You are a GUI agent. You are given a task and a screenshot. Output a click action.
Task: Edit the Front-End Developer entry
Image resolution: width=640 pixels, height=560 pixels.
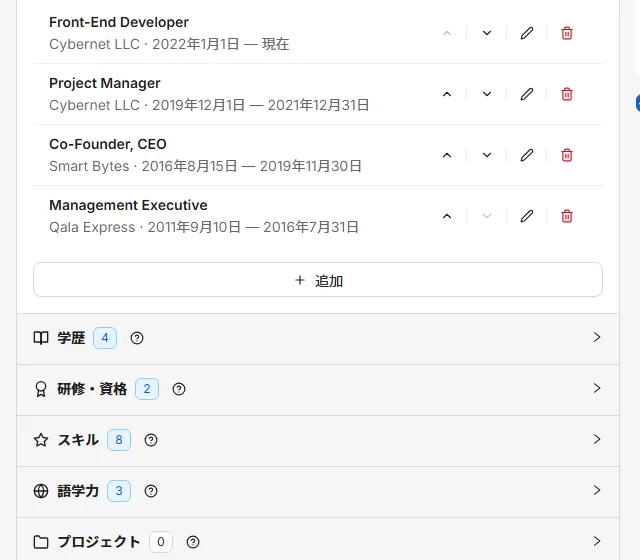(527, 33)
